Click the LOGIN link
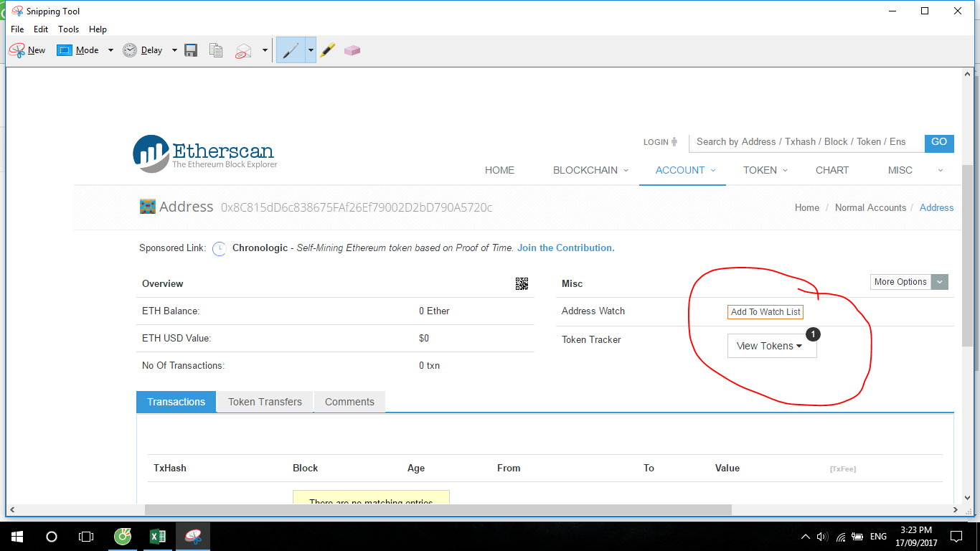The width and height of the screenshot is (980, 551). pyautogui.click(x=660, y=142)
